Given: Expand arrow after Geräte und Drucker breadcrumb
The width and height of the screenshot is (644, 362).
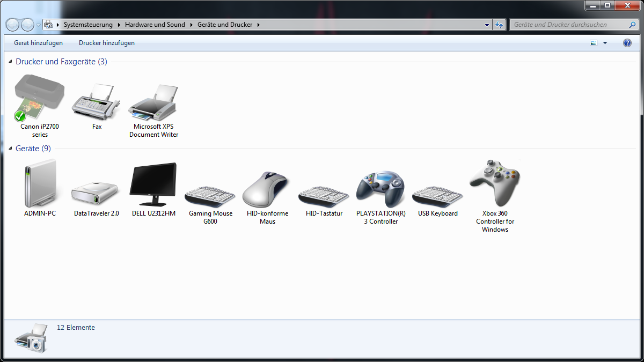Looking at the screenshot, I should [258, 25].
